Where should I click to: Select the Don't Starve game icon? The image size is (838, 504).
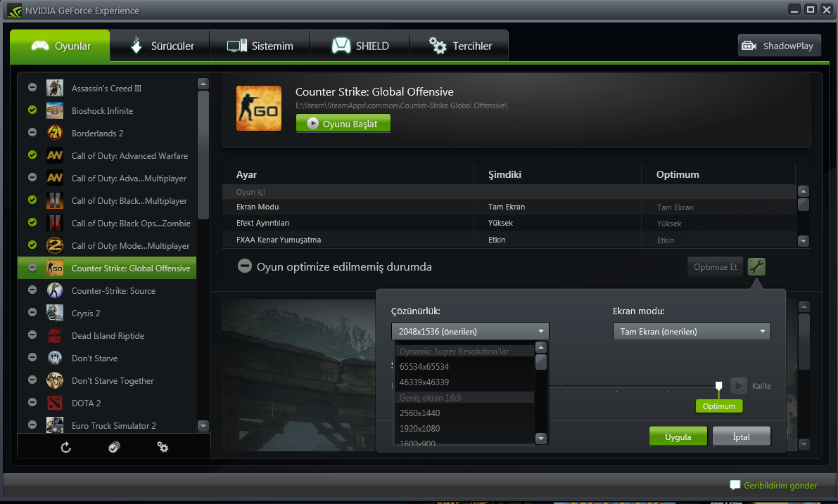54,358
